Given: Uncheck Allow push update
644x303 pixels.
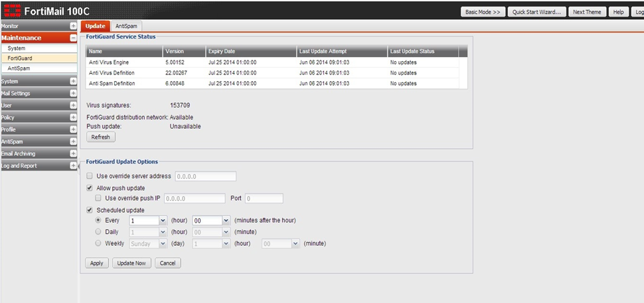Looking at the screenshot, I should pyautogui.click(x=90, y=189).
